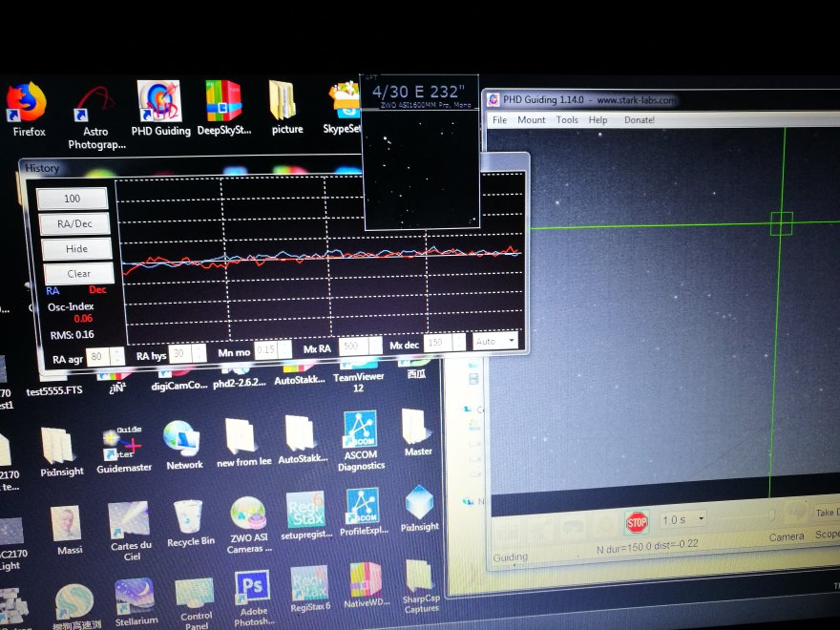Click the green guide star box
Viewport: 840px width, 630px height.
(x=782, y=223)
